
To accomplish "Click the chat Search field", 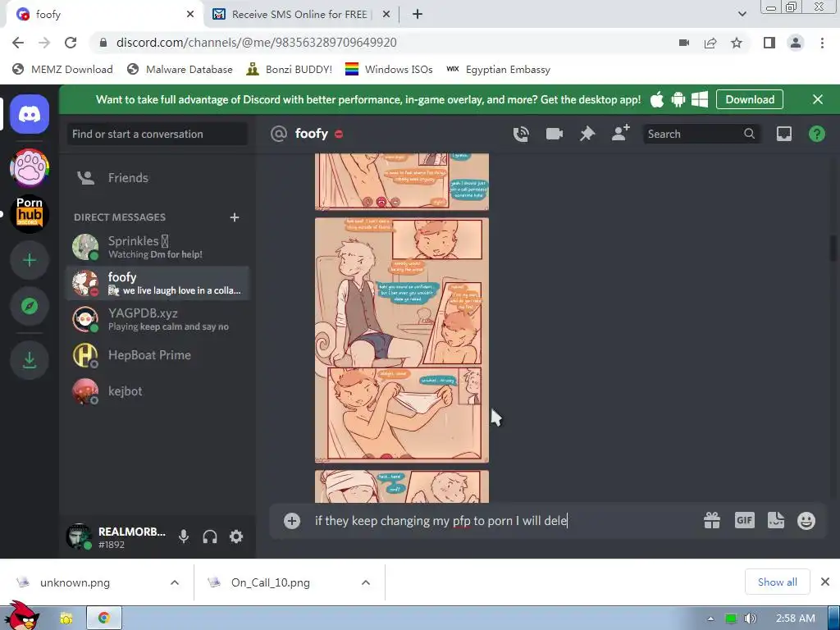I will (701, 134).
